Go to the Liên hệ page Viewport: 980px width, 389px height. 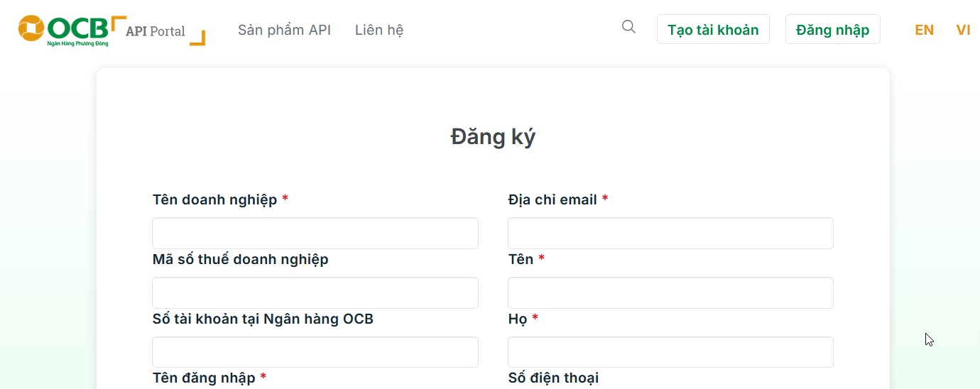[379, 30]
